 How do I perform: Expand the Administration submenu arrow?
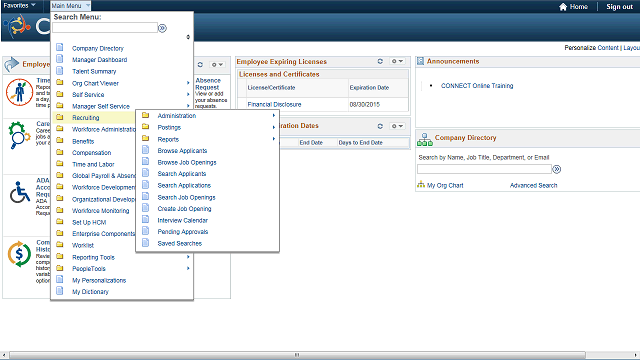point(274,116)
